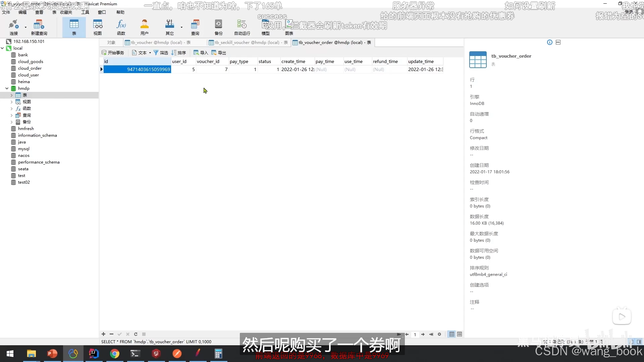The height and width of the screenshot is (362, 644).
Task: Click the refresh icon in bottom bar
Action: (x=136, y=334)
